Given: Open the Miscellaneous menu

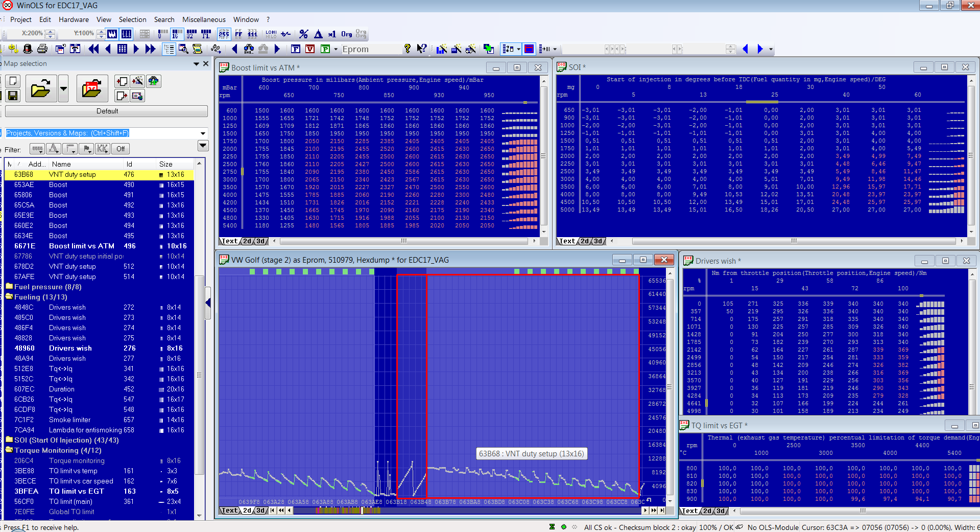Looking at the screenshot, I should click(x=204, y=19).
